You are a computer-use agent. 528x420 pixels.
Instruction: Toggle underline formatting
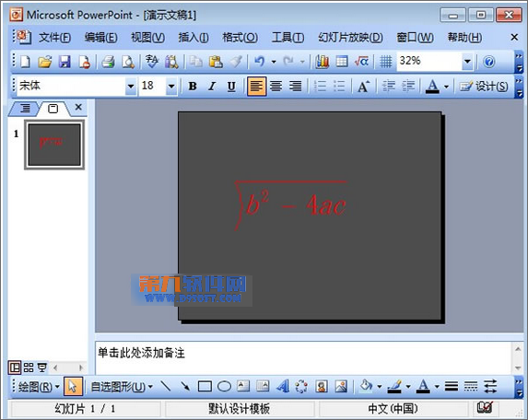pyautogui.click(x=231, y=87)
